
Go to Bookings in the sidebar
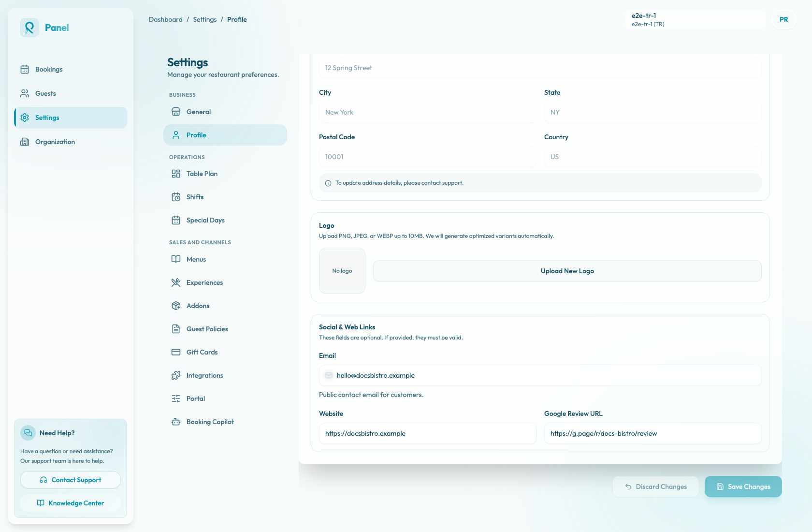71,69
